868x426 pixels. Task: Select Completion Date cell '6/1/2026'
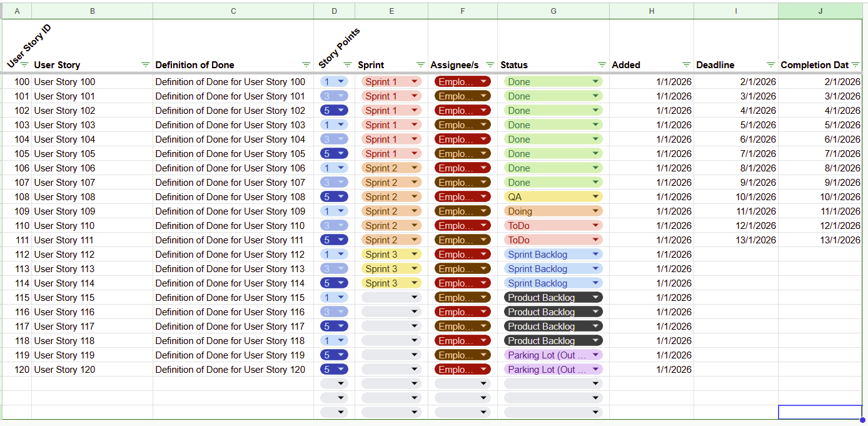tap(820, 139)
